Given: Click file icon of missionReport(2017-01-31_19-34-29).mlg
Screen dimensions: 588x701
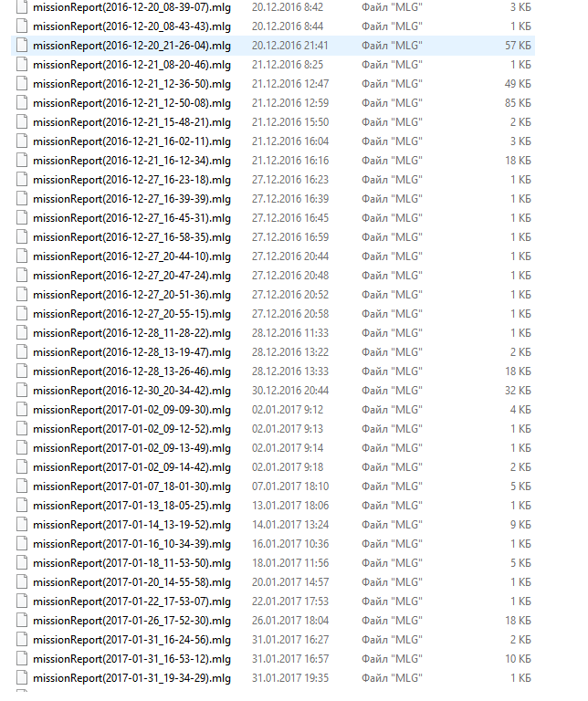Looking at the screenshot, I should (22, 678).
